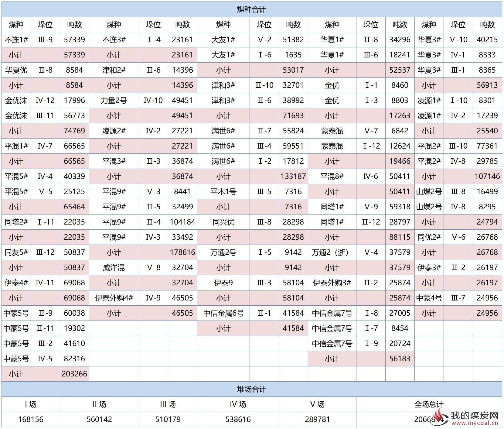Image resolution: width=504 pixels, height=429 pixels.
Task: Click the 力量2号 coal type cell
Action: pyautogui.click(x=114, y=100)
